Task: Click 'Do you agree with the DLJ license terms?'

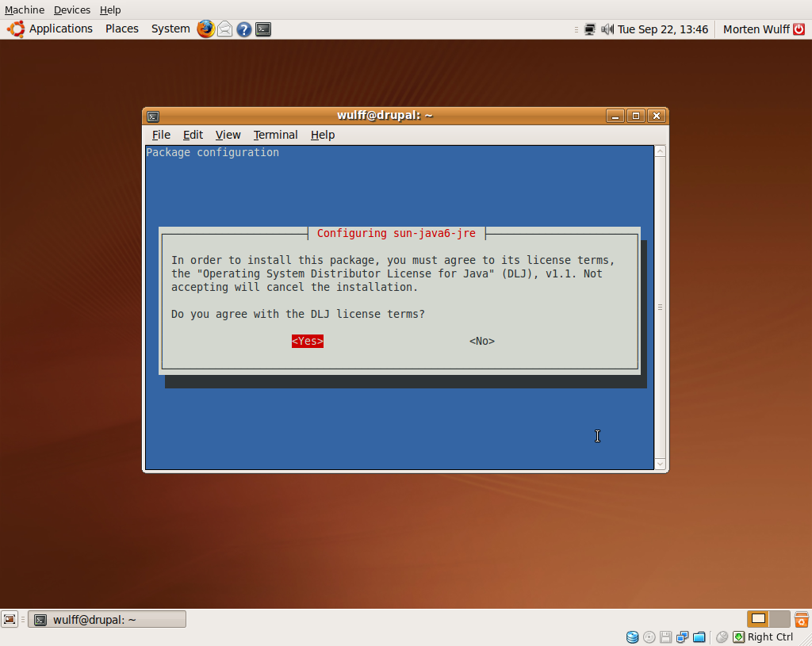Action: coord(298,314)
